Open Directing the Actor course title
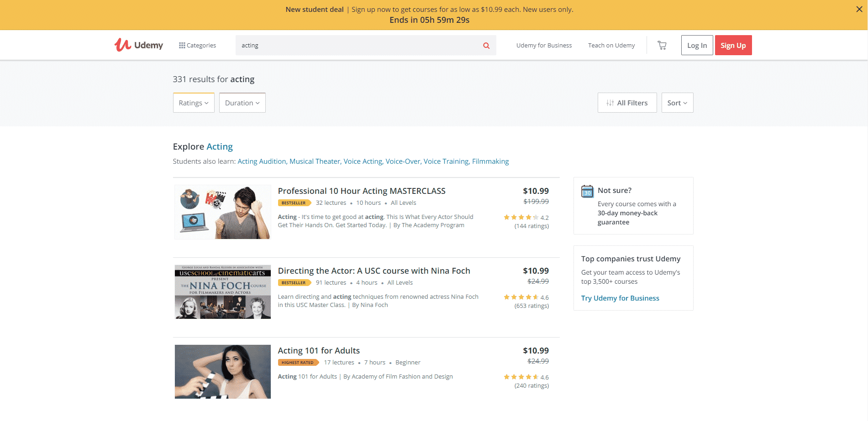The image size is (868, 421). pyautogui.click(x=374, y=271)
